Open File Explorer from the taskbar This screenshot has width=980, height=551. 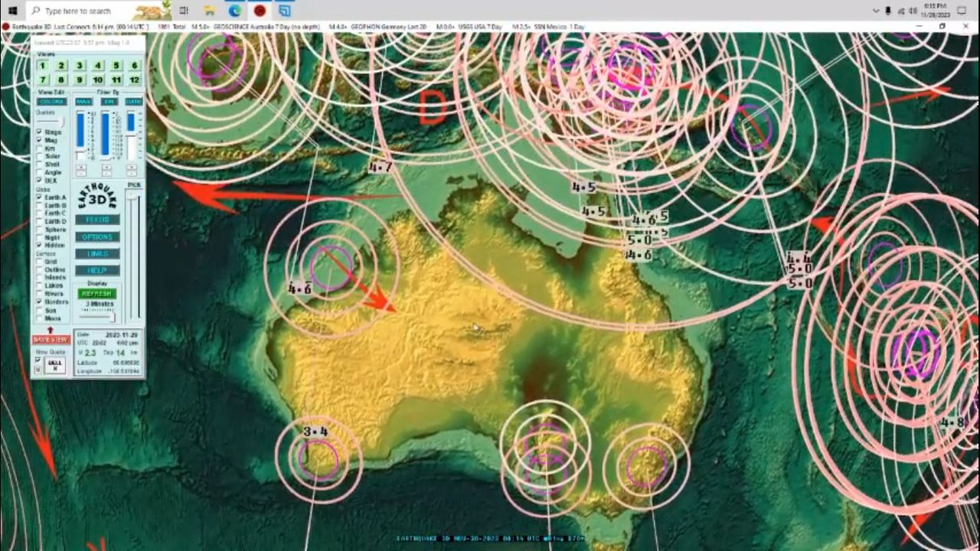pos(209,11)
